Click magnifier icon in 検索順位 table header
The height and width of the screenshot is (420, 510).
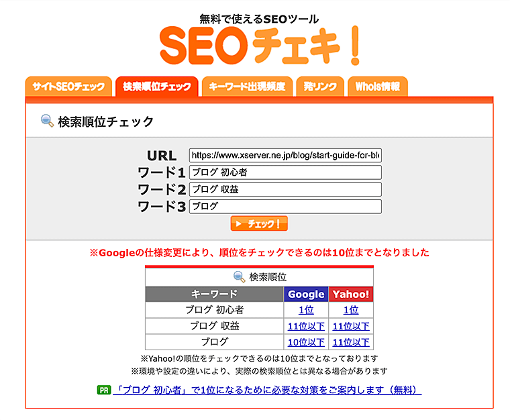pyautogui.click(x=240, y=277)
